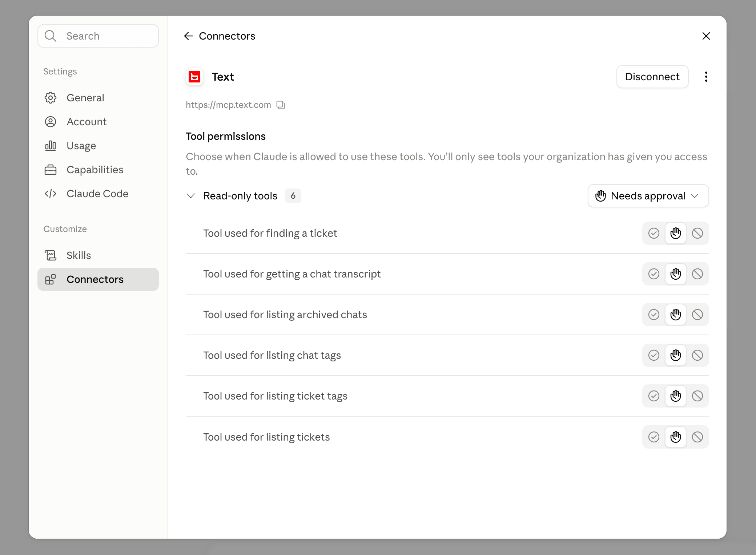Block the listing archived chats tool
The width and height of the screenshot is (756, 555).
[697, 315]
